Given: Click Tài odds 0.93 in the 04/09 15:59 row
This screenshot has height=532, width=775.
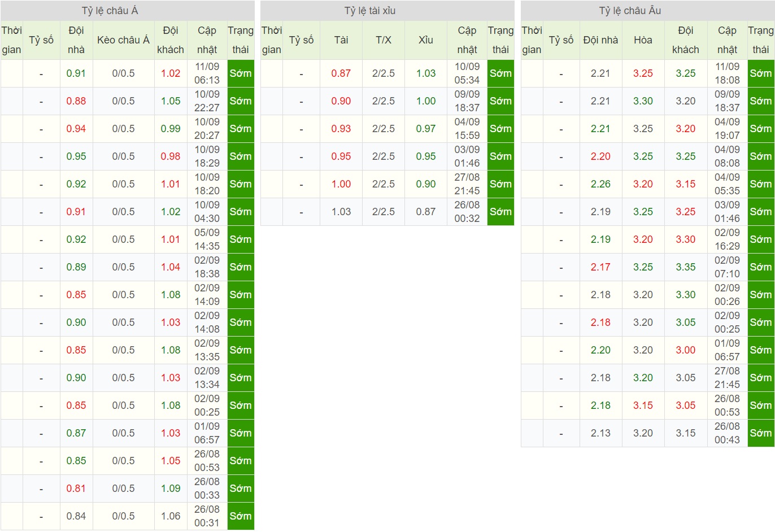Looking at the screenshot, I should pos(341,129).
